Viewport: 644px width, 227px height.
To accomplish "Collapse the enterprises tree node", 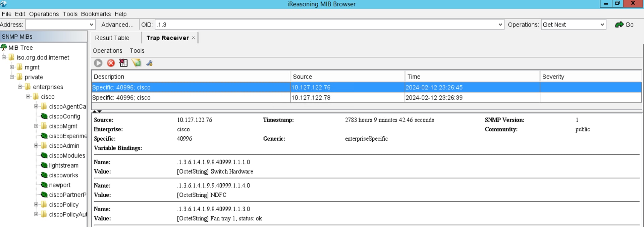I will (20, 87).
